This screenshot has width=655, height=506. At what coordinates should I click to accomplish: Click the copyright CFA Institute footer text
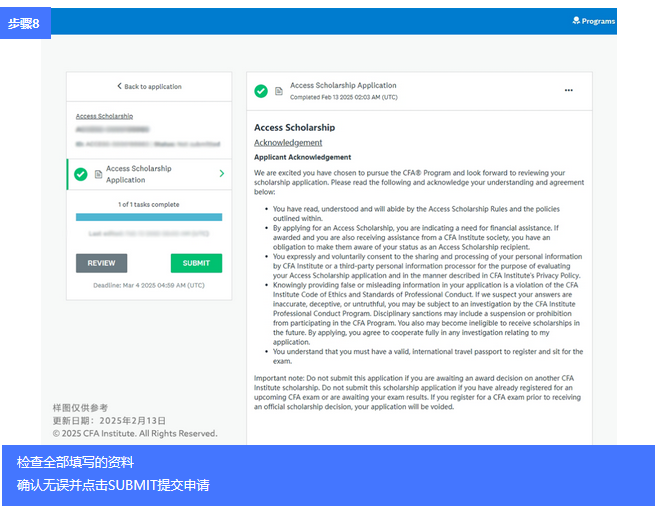coord(135,433)
